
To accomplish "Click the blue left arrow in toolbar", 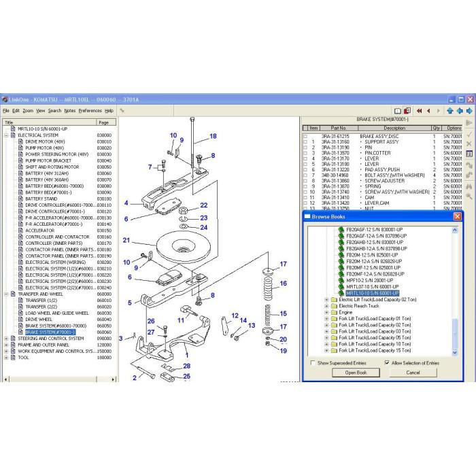I will coord(460,111).
